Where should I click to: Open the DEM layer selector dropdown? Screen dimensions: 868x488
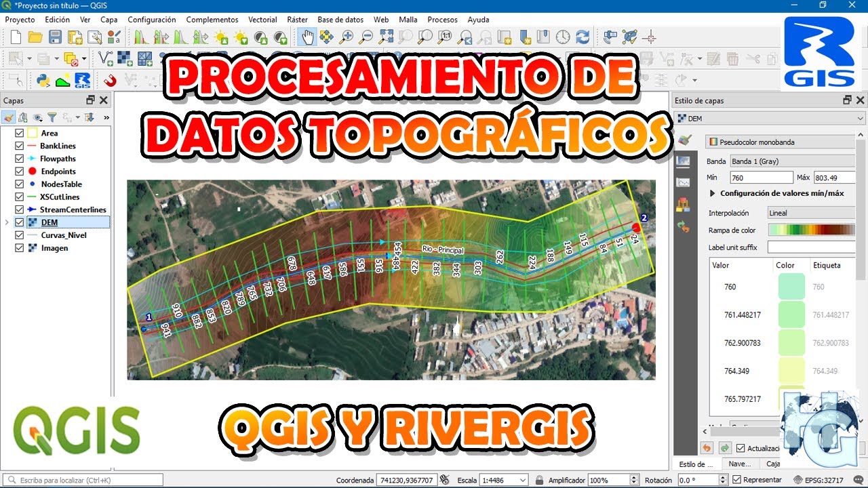(x=770, y=118)
